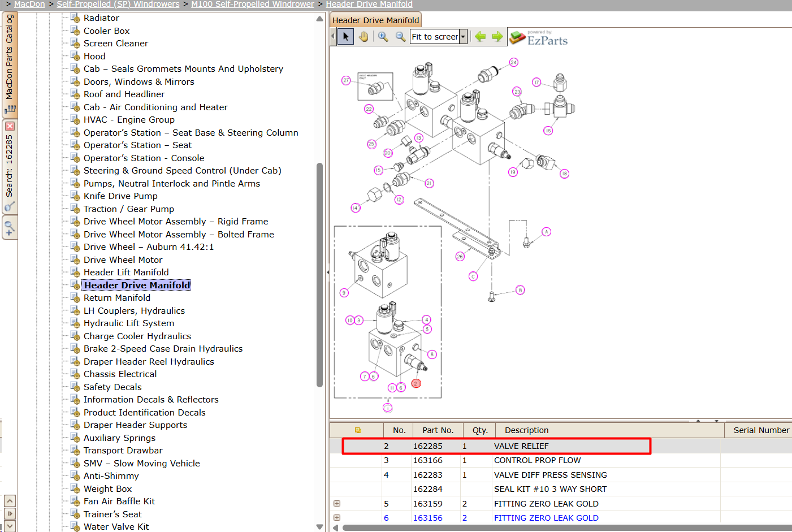The image size is (792, 532).
Task: Select the pointer arrow tool
Action: (345, 37)
